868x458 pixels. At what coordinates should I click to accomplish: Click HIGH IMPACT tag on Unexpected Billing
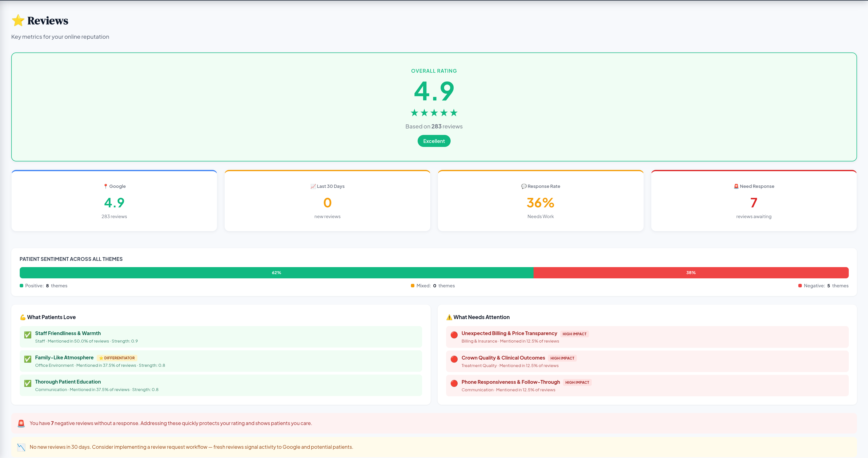[x=574, y=334]
